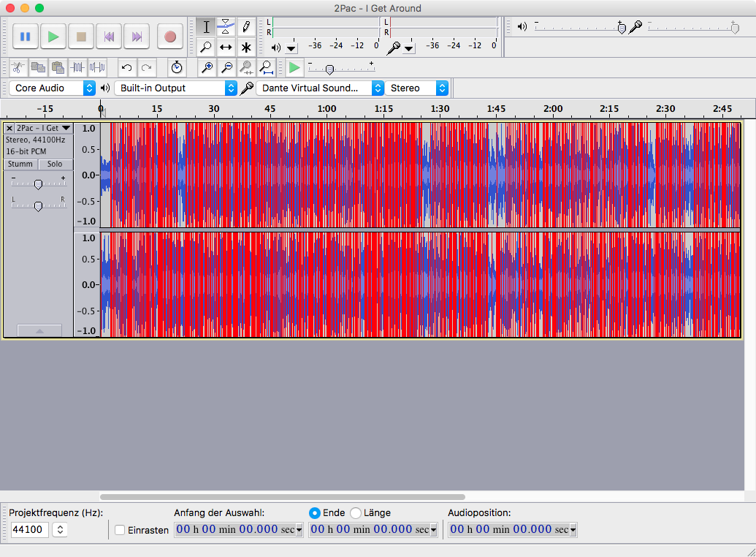Viewport: 756px width, 557px height.
Task: Select the Draw tool
Action: [x=245, y=26]
